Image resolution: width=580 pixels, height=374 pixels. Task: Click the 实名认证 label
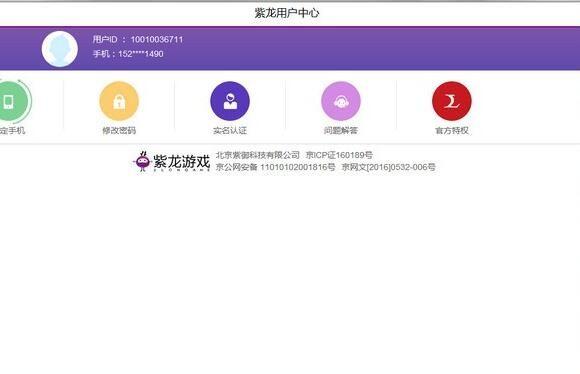[230, 130]
